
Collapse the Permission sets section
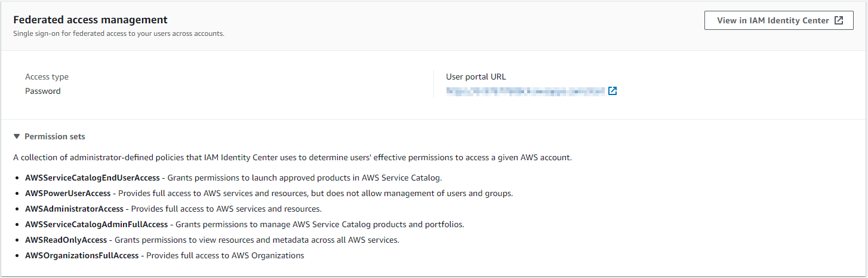tap(49, 136)
